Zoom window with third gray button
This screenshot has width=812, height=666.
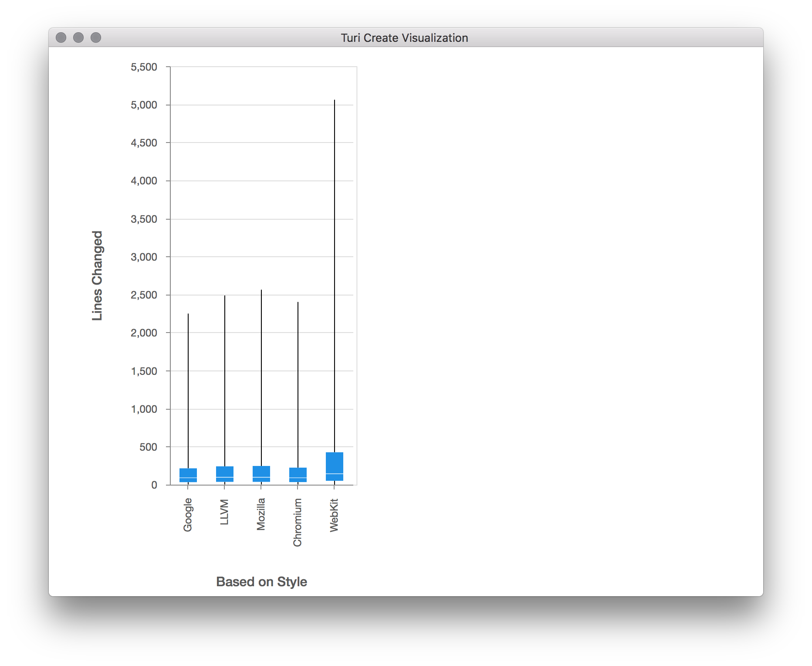pyautogui.click(x=96, y=38)
